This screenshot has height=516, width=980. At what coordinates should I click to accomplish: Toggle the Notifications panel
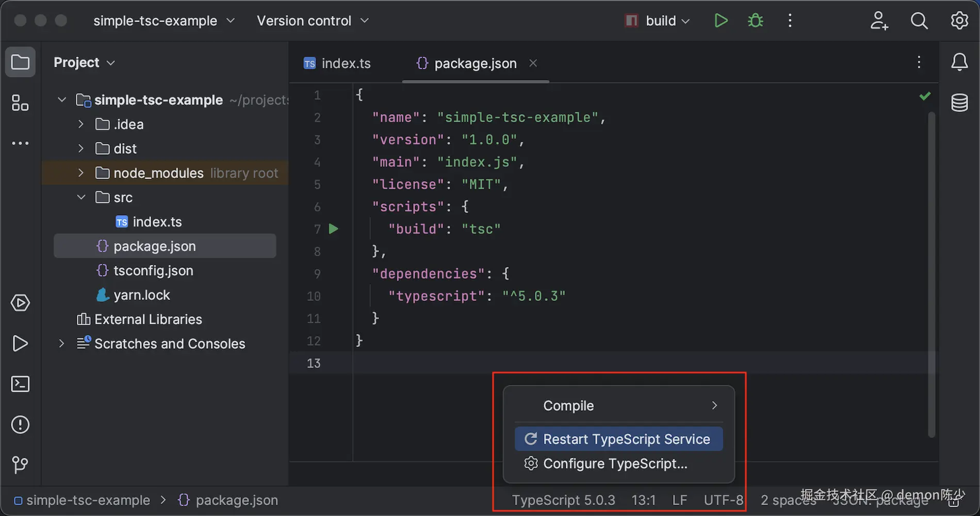pyautogui.click(x=960, y=62)
